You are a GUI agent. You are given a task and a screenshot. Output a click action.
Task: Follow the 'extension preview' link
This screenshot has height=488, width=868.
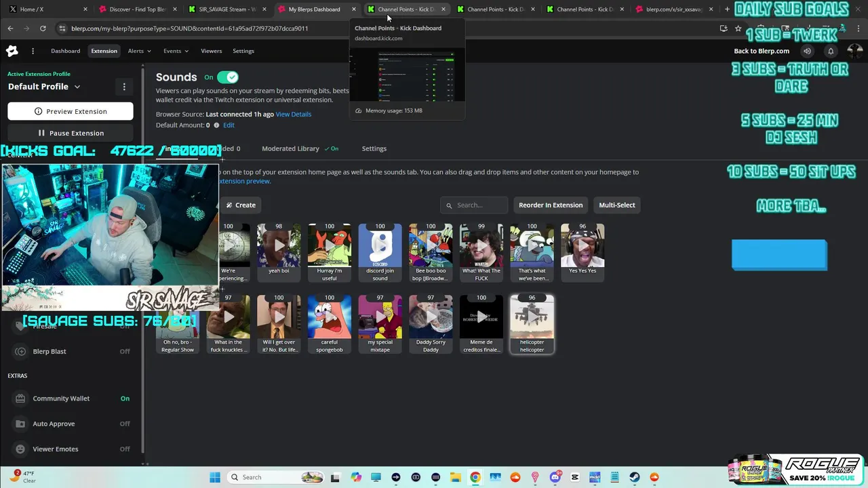244,181
